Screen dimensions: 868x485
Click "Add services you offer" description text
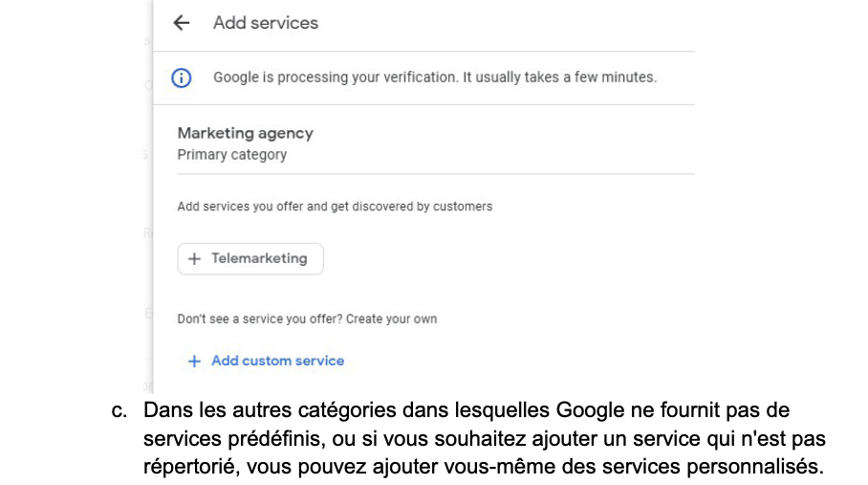coord(335,206)
